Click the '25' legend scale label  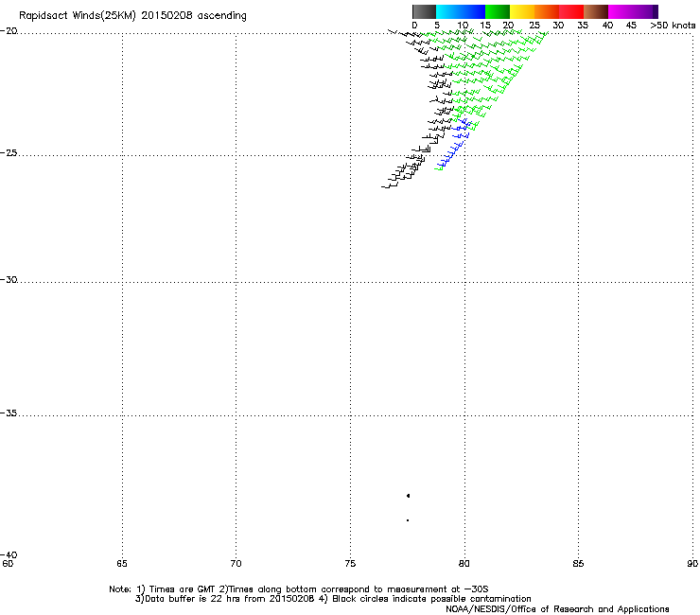click(534, 26)
